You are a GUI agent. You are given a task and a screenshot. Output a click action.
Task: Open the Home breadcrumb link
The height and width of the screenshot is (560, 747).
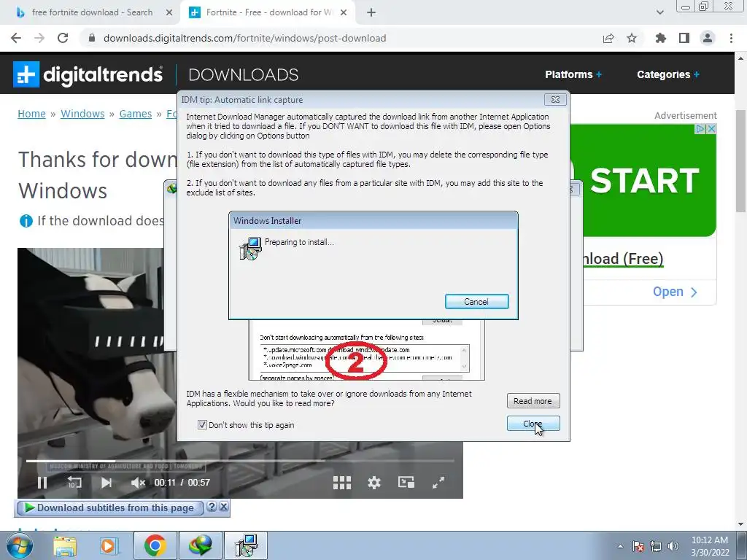pyautogui.click(x=31, y=114)
